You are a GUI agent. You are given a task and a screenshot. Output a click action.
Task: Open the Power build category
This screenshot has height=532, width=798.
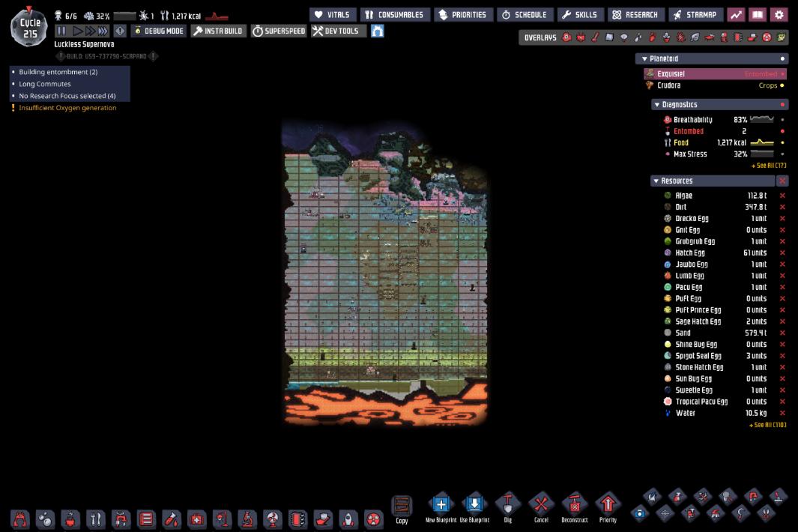(70, 519)
